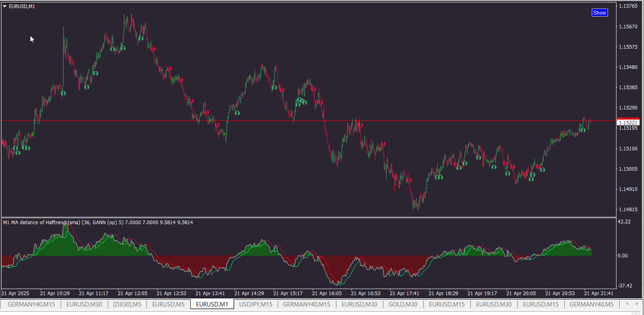The height and width of the screenshot is (315, 644).
Task: Switch to the [DJI30],M5 chart tab
Action: coord(127,304)
